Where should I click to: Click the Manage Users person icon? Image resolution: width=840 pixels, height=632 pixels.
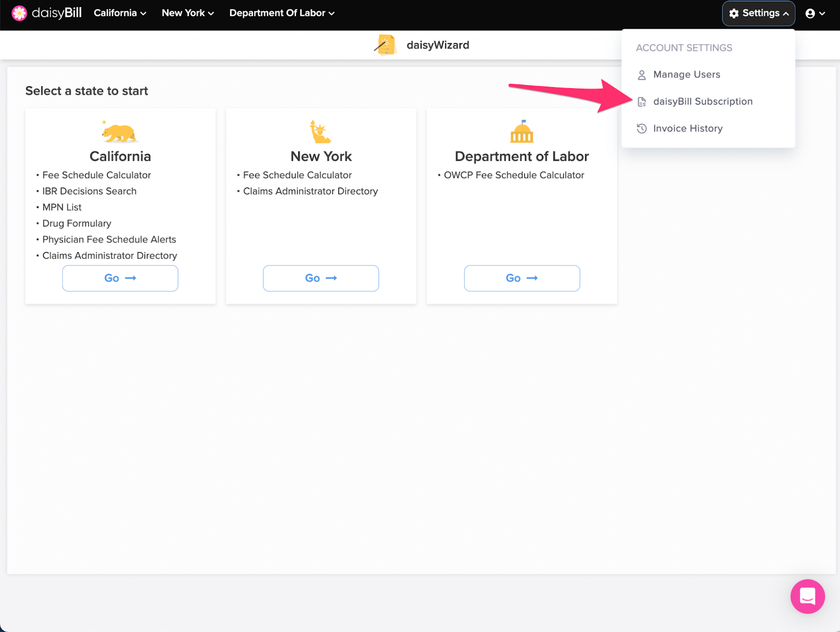[x=642, y=75]
